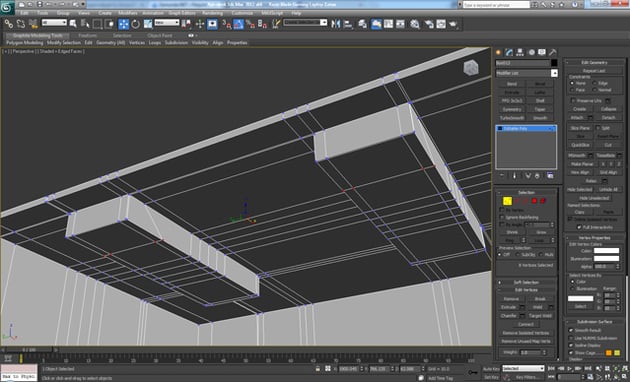This screenshot has height=382, width=630.
Task: Select the Normal constraint radio button
Action: click(x=594, y=90)
